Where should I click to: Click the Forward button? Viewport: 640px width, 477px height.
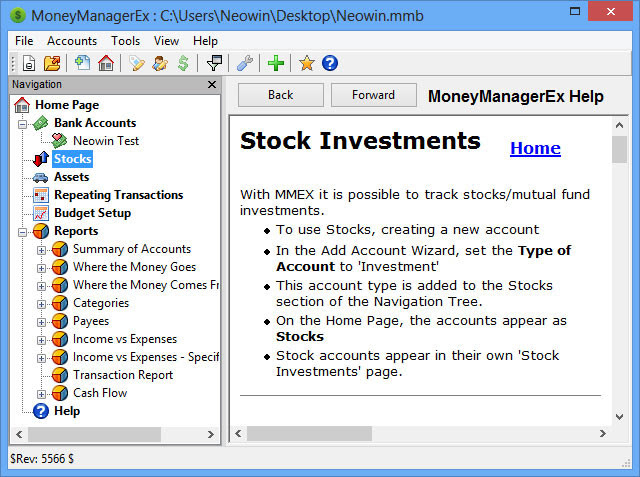point(373,95)
